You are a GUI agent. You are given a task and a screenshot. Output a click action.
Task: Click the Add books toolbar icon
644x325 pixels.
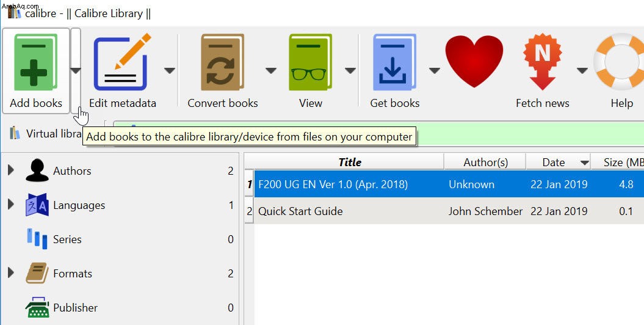point(36,62)
